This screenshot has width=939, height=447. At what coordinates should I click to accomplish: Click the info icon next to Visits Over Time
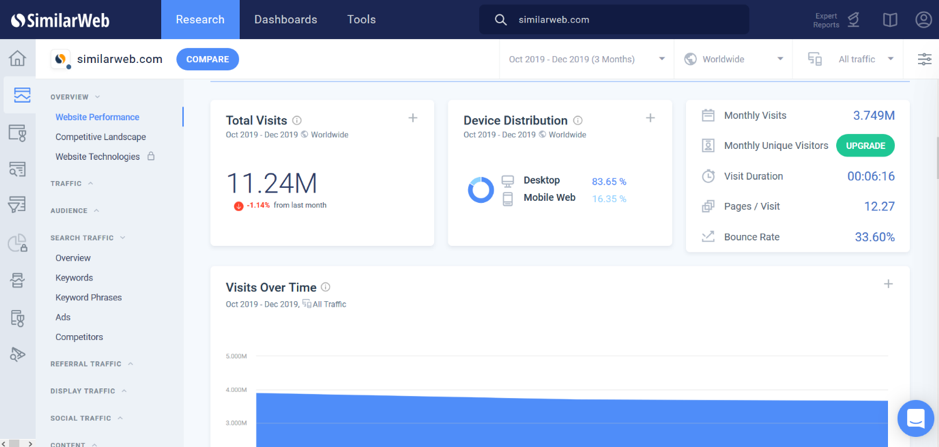pyautogui.click(x=326, y=287)
